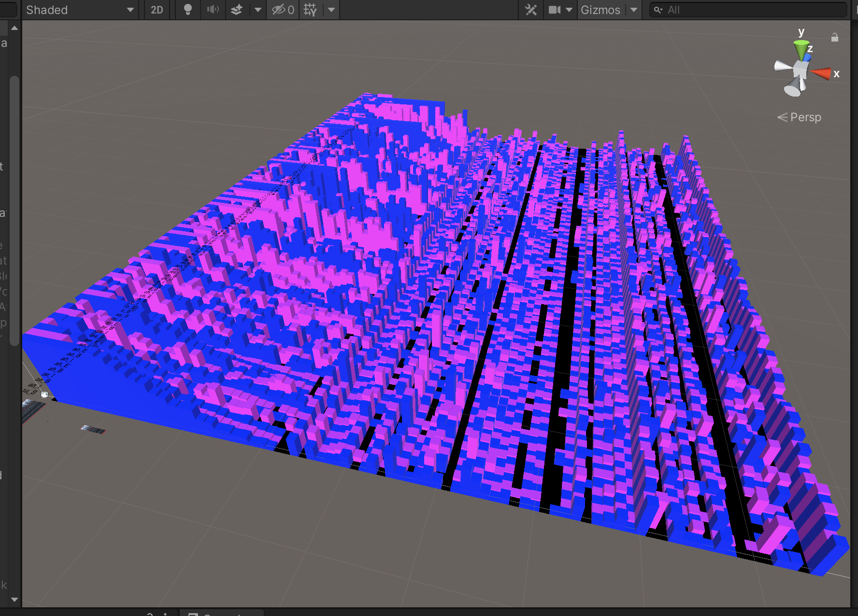This screenshot has width=858, height=616.
Task: Click the blue Z axis cone on the gizmo
Action: point(807,57)
